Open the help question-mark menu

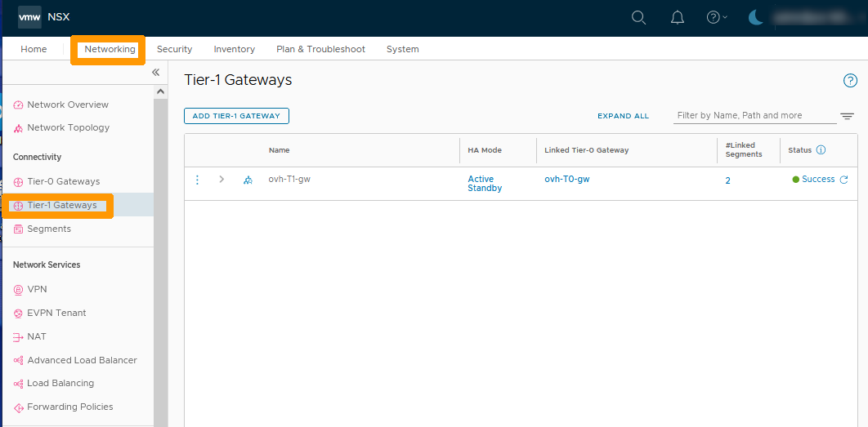[717, 18]
